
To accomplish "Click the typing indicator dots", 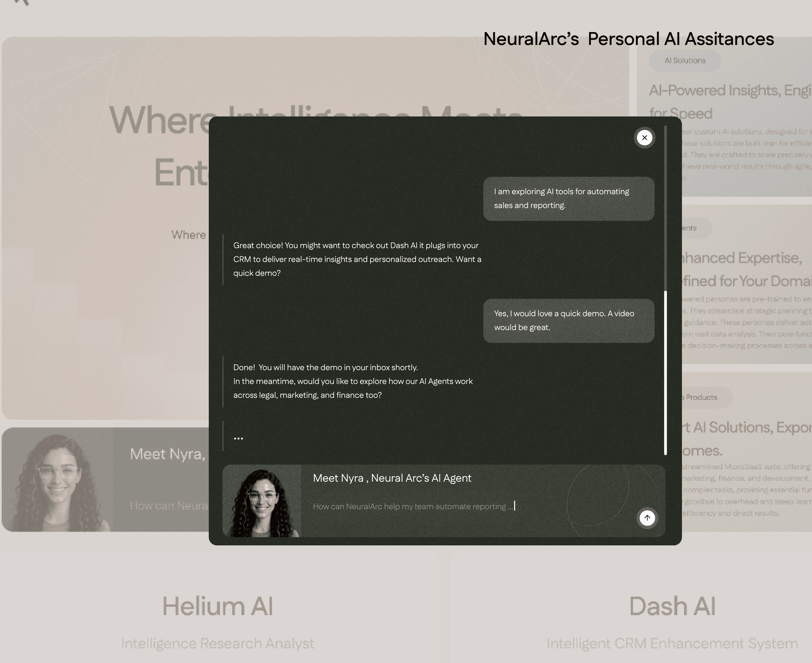I will [238, 438].
